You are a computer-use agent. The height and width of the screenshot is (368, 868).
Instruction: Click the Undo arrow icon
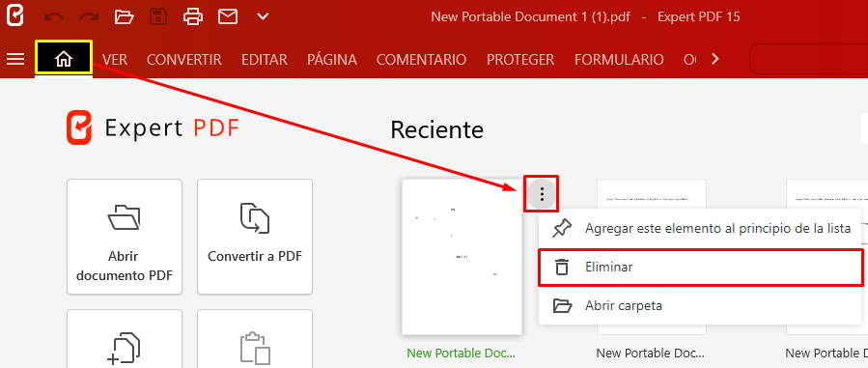[x=54, y=17]
